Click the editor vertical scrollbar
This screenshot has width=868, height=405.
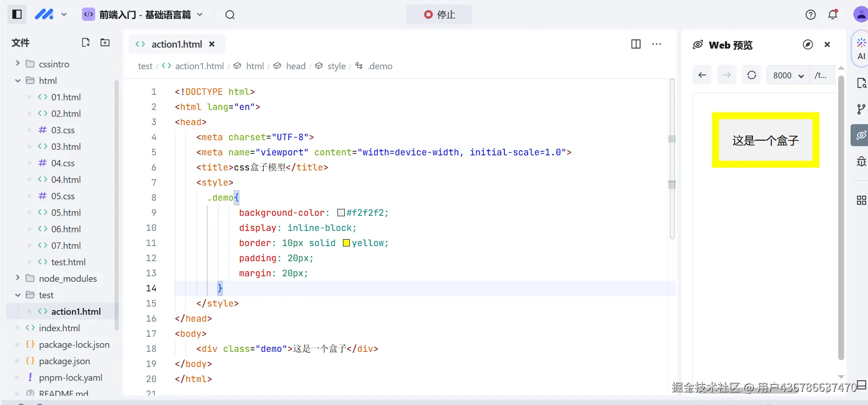672,159
